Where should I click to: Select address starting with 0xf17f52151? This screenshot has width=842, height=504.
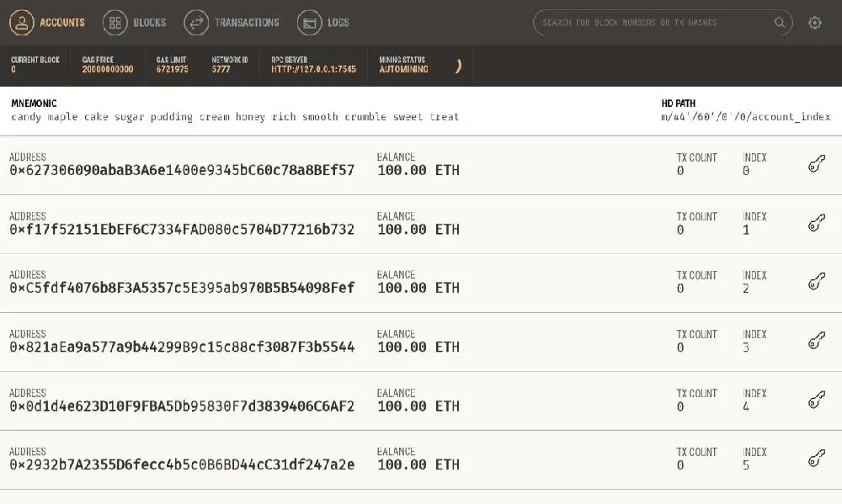click(182, 230)
